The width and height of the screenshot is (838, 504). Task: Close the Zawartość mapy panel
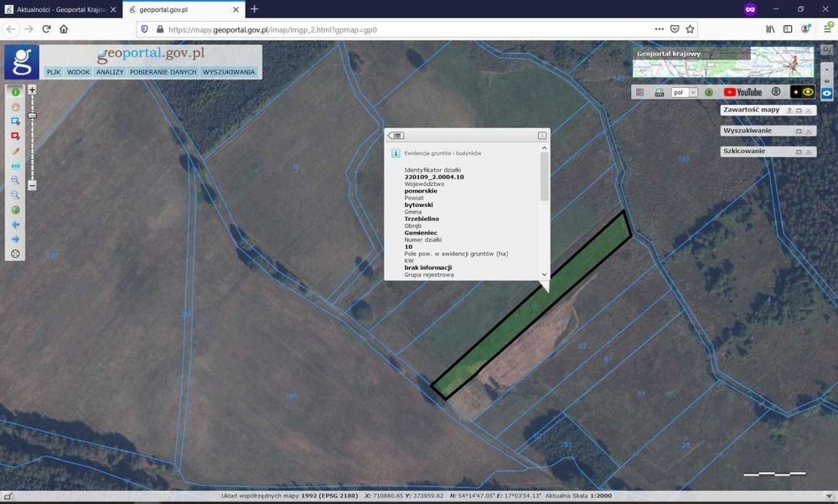809,110
